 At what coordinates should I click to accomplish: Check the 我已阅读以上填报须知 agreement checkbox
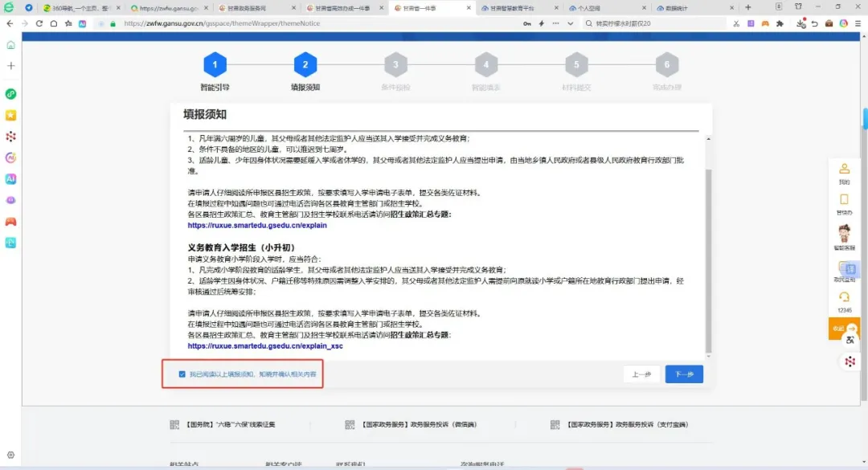182,374
